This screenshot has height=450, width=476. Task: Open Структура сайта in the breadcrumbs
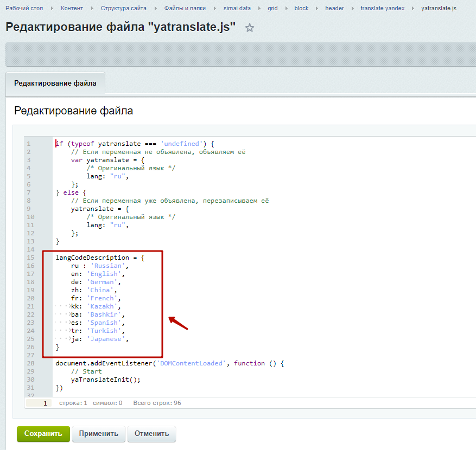124,8
